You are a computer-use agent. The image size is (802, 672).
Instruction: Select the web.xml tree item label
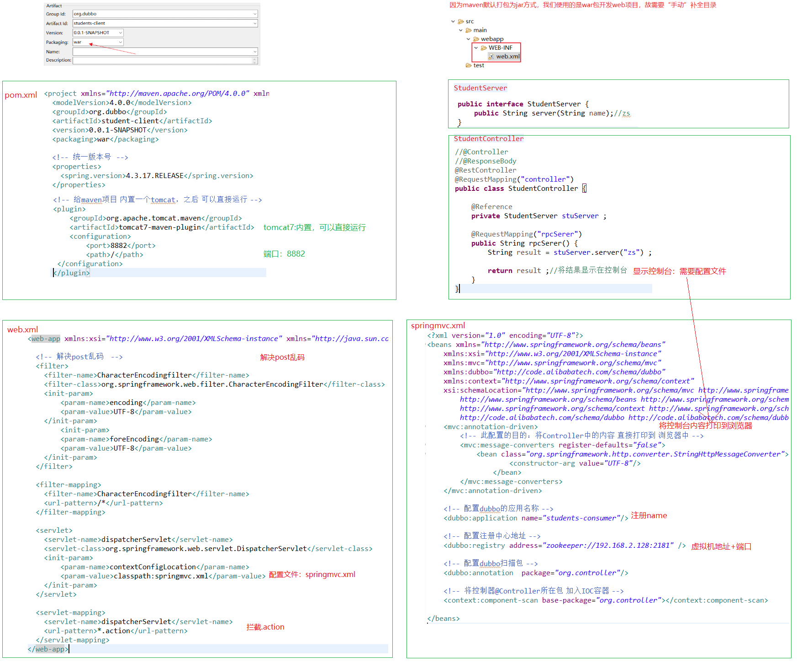pyautogui.click(x=508, y=57)
